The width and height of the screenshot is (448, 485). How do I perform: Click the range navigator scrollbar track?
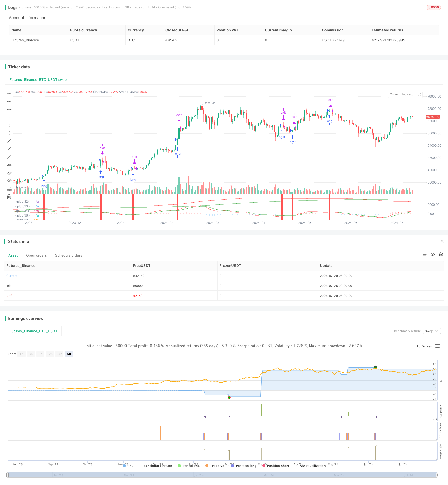click(222, 475)
